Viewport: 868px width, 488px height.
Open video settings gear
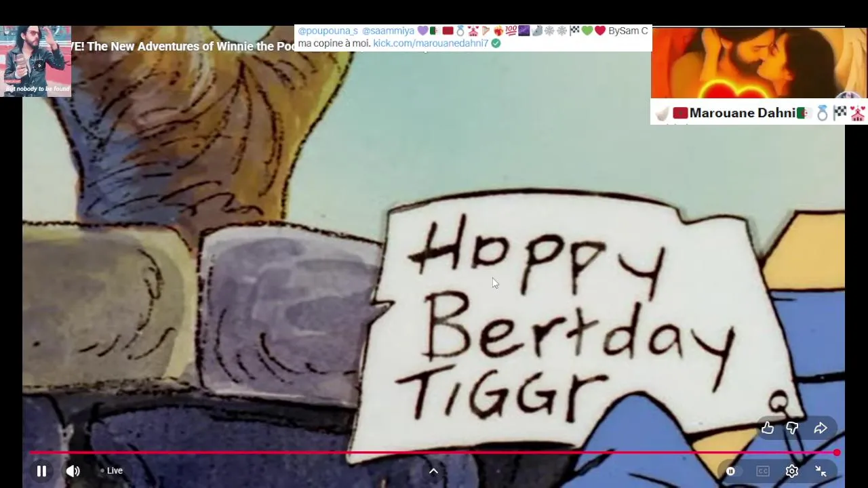point(792,471)
